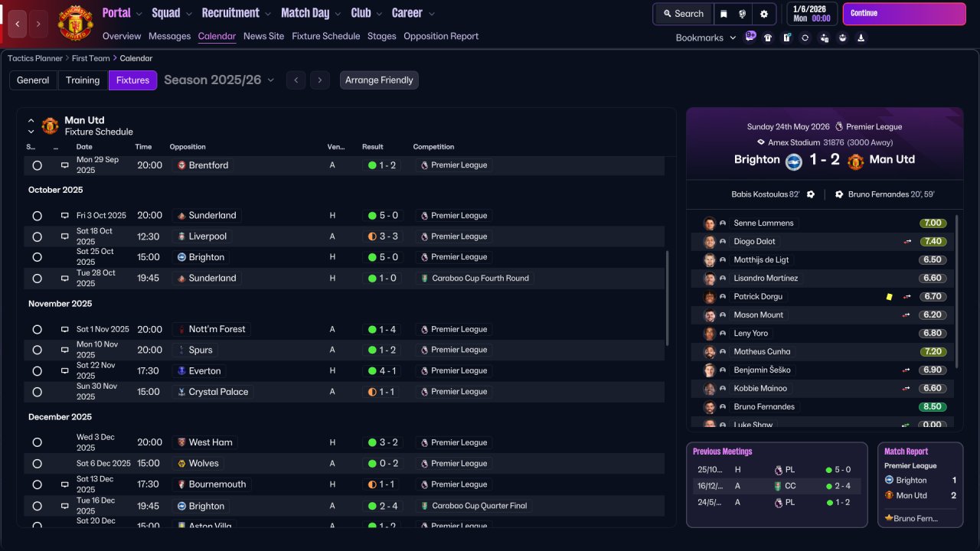Image resolution: width=980 pixels, height=551 pixels.
Task: Click the shirt shortcut icon beside the 9+ bubble
Action: point(768,37)
